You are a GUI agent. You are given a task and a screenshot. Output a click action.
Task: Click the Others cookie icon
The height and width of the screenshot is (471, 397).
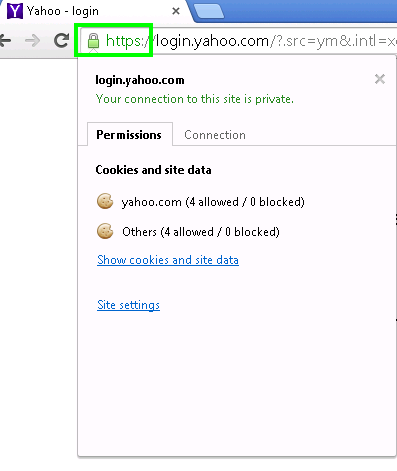click(105, 231)
